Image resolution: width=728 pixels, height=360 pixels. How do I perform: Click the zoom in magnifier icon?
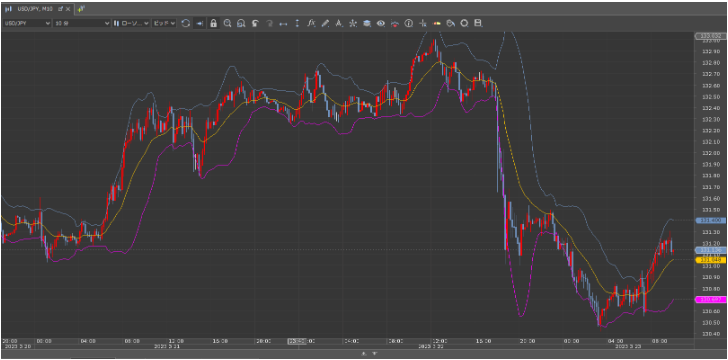click(228, 23)
